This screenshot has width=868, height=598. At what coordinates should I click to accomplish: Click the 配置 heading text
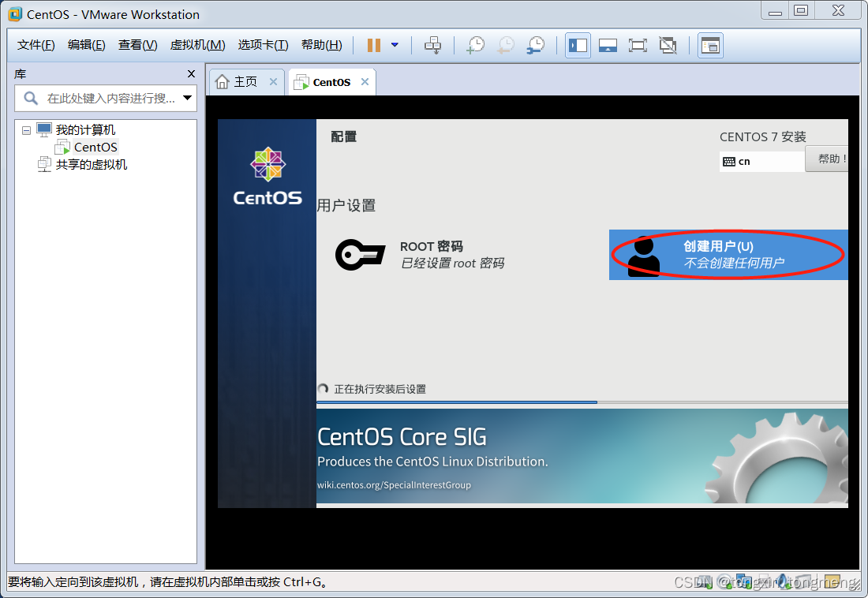click(x=344, y=136)
